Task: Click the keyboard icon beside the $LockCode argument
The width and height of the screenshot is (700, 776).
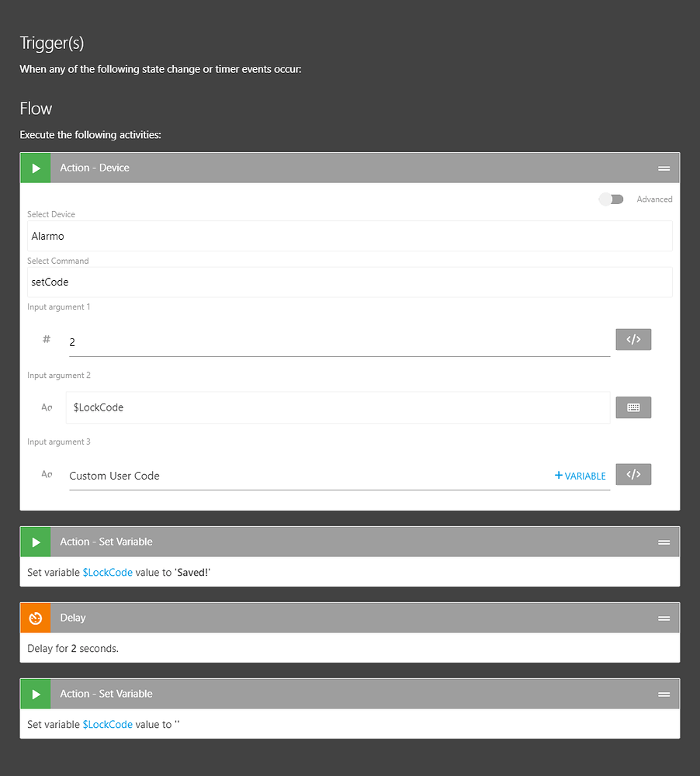Action: coord(633,407)
